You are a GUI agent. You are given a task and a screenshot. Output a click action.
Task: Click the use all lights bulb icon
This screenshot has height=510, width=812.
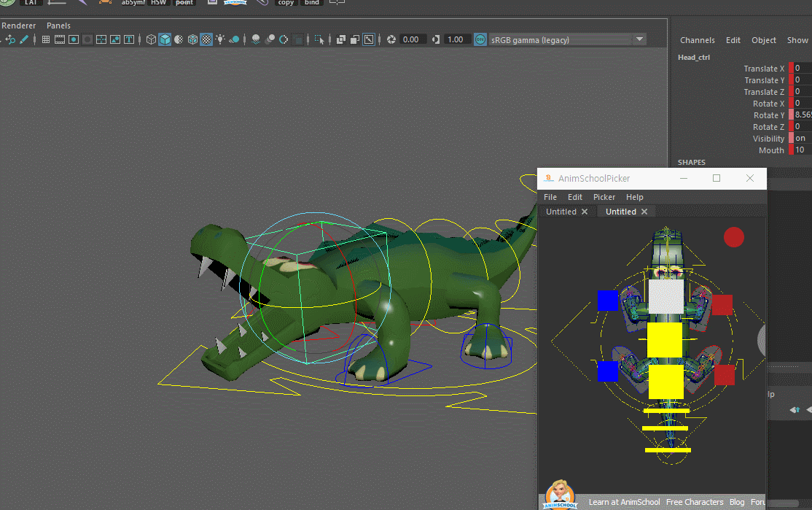coord(220,39)
